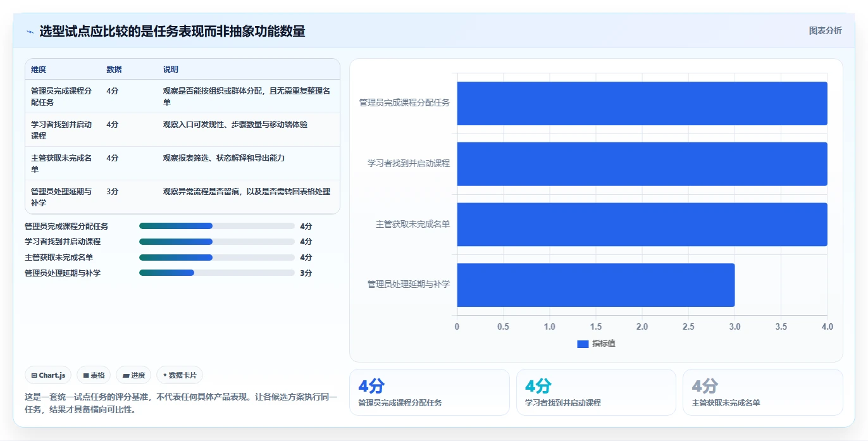Open the data card 学习者找到并启动课程
868x441 pixels.
[596, 392]
